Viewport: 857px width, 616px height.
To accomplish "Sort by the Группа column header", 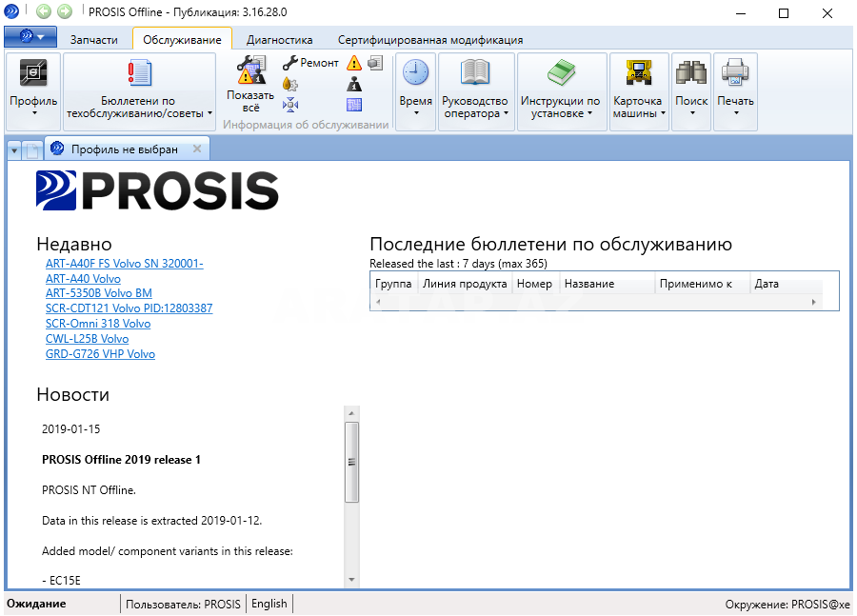I will [393, 284].
